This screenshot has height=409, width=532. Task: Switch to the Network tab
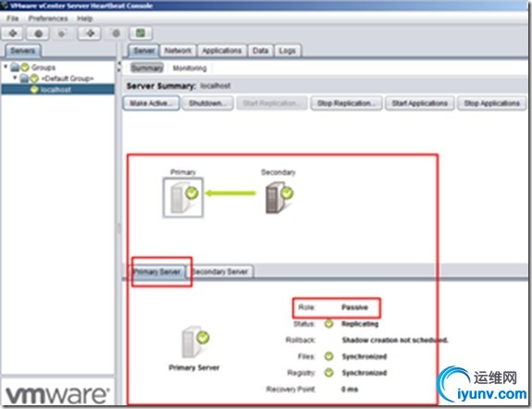point(178,51)
